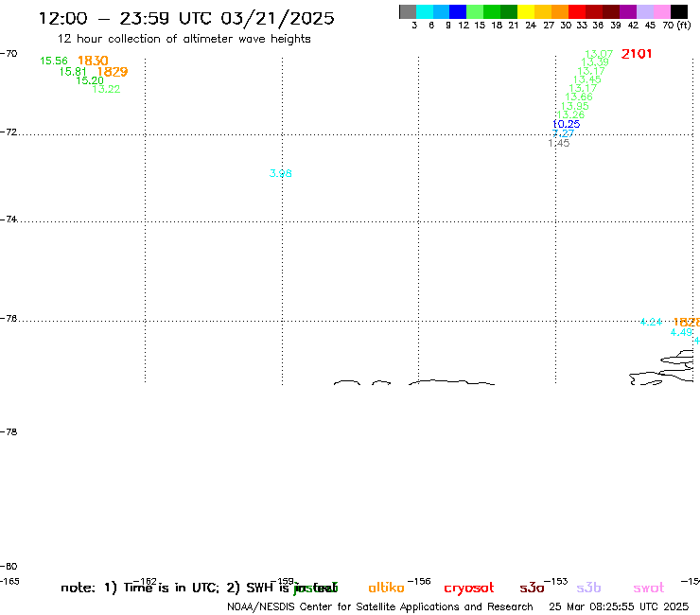Click the purple swatch in the color bar
700x615 pixels.
[628, 11]
